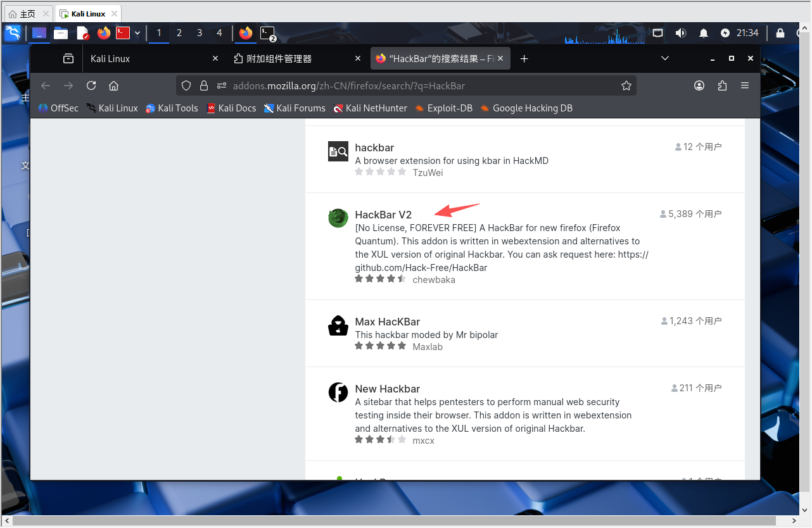Focus the terminal windows taskbar button
812x528 pixels.
pyautogui.click(x=269, y=34)
